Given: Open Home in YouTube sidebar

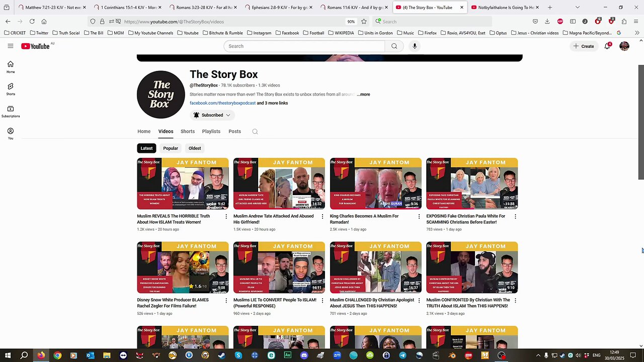Looking at the screenshot, I should pyautogui.click(x=11, y=67).
